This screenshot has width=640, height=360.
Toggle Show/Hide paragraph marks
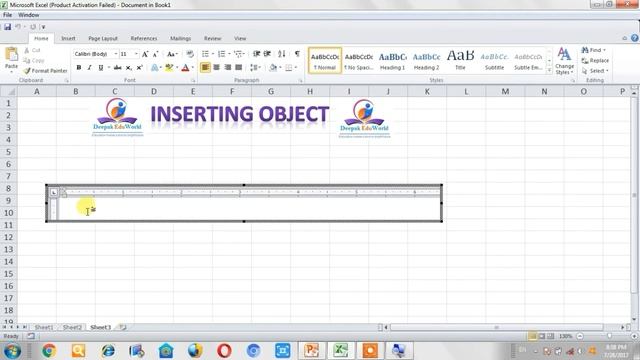[297, 54]
